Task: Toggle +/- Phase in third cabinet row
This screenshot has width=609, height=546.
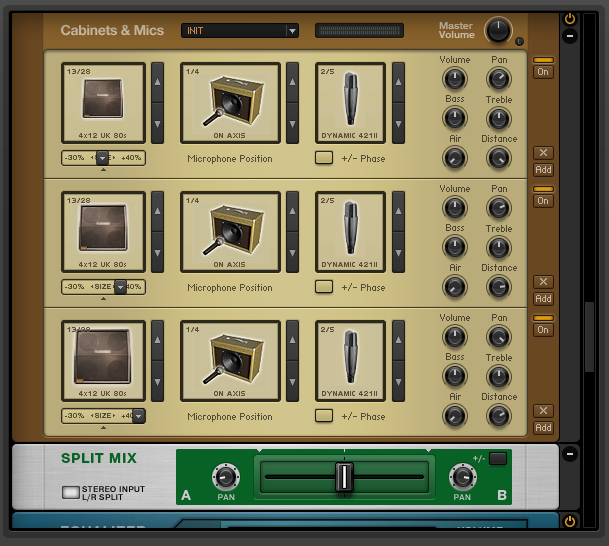Action: pos(324,416)
